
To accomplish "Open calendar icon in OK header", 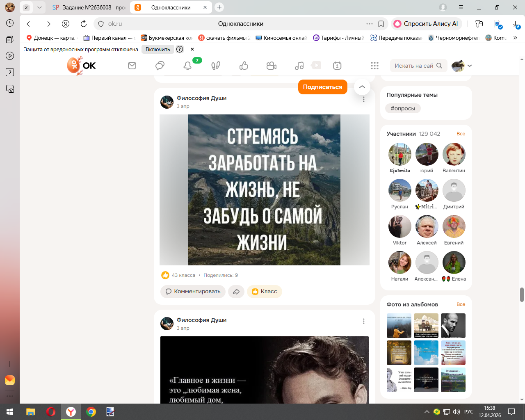I will [x=337, y=66].
